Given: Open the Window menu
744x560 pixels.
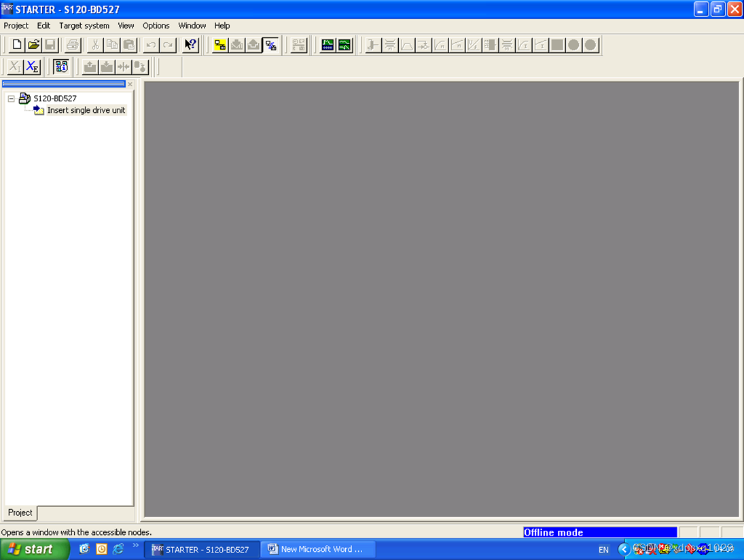Looking at the screenshot, I should [192, 26].
